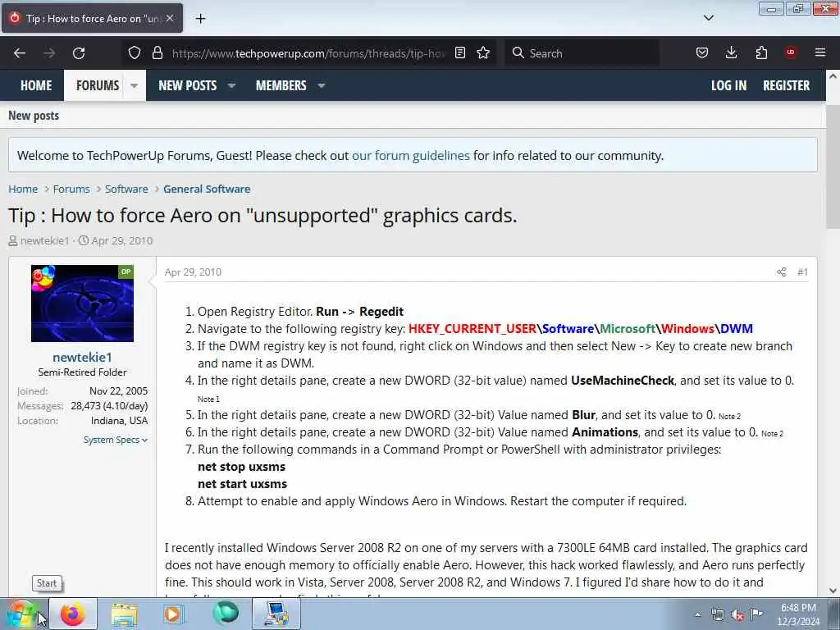
Task: Open newtekie1's avatar image
Action: (x=82, y=304)
